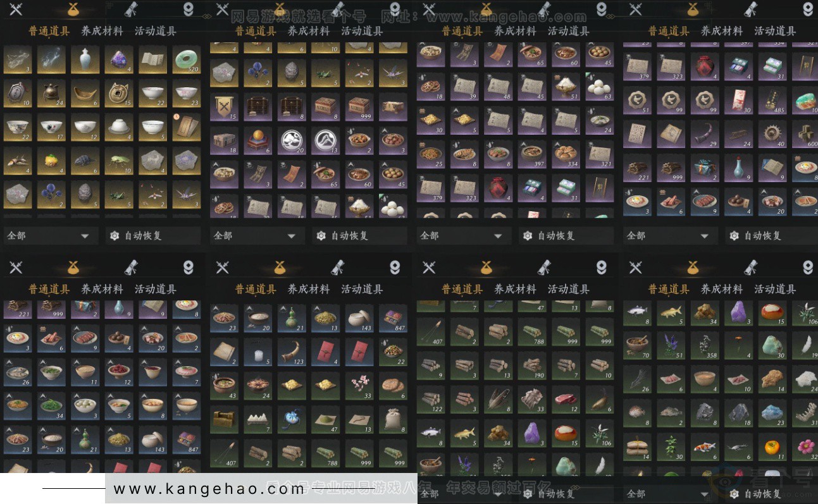Pick the bead string item counted 485
This screenshot has height=504, width=818.
click(773, 100)
